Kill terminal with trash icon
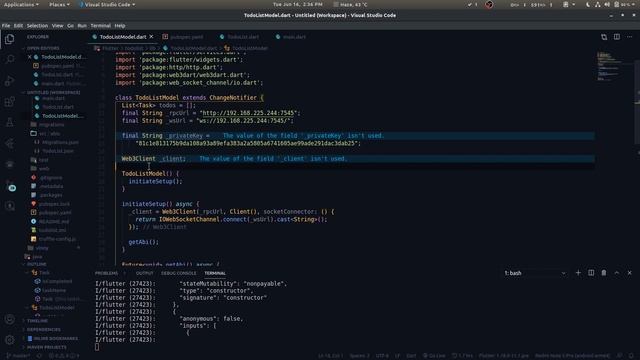640x360 pixels. tap(604, 273)
